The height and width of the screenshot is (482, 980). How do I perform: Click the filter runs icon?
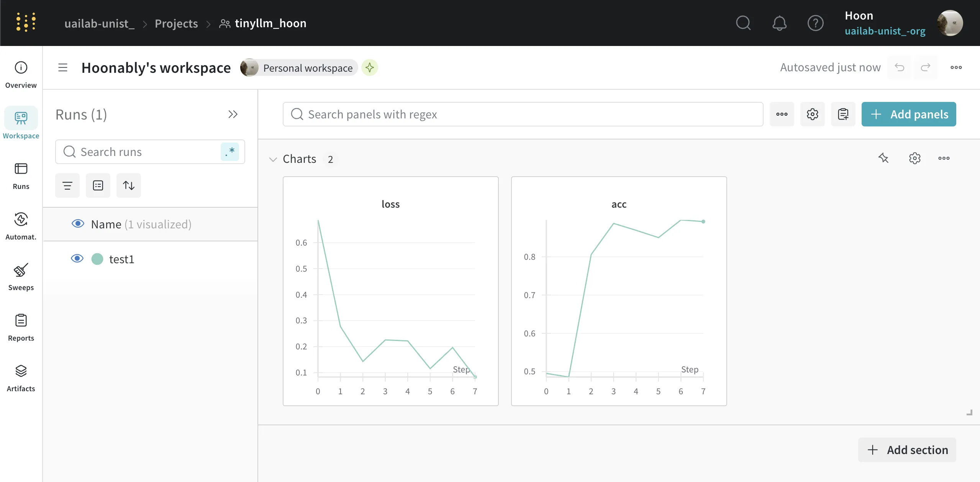click(x=67, y=185)
